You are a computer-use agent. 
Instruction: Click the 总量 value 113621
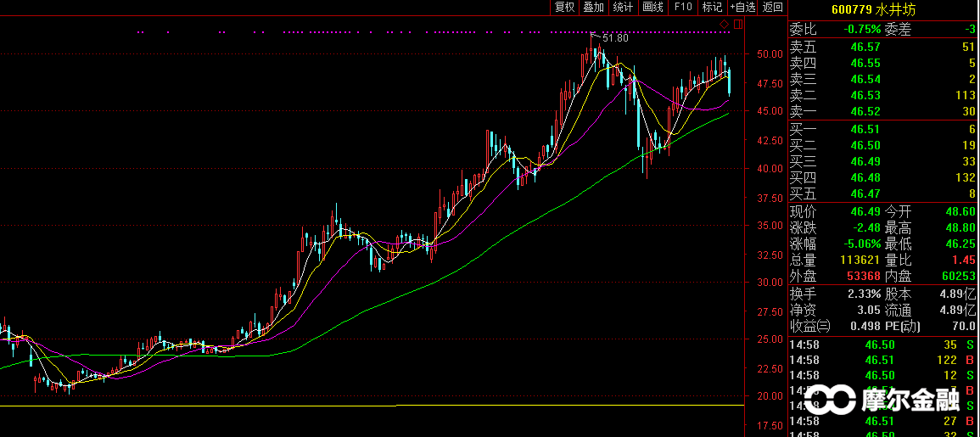[x=861, y=261]
